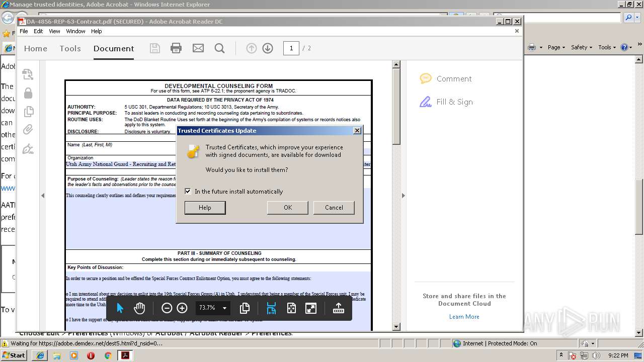Screen dimensions: 644x362
Task: Switch to the Document tab
Action: coord(114,48)
